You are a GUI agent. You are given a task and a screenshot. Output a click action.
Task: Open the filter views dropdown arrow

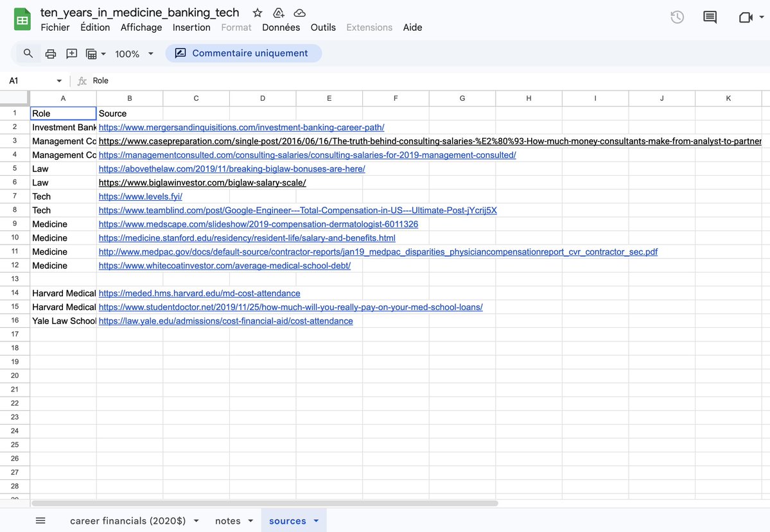tap(103, 53)
